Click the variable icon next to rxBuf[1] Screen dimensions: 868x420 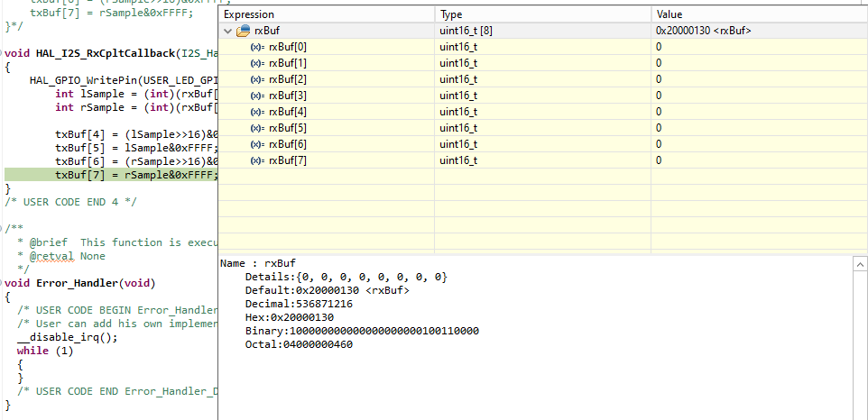coord(257,63)
